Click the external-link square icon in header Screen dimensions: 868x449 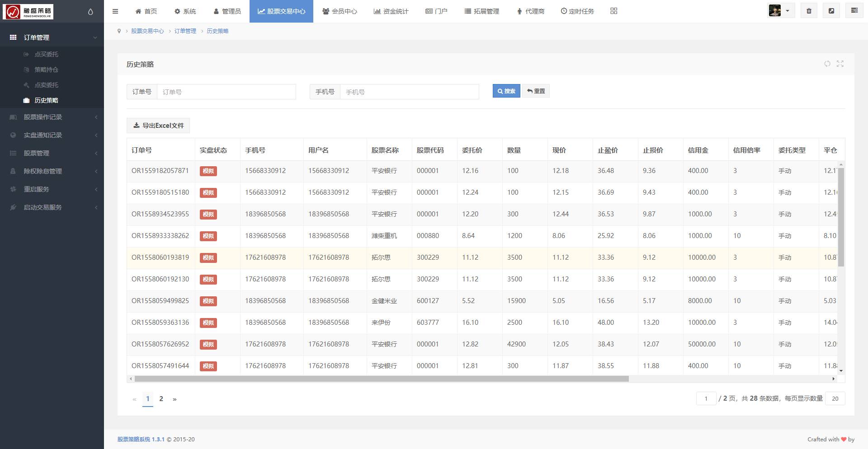click(x=831, y=11)
